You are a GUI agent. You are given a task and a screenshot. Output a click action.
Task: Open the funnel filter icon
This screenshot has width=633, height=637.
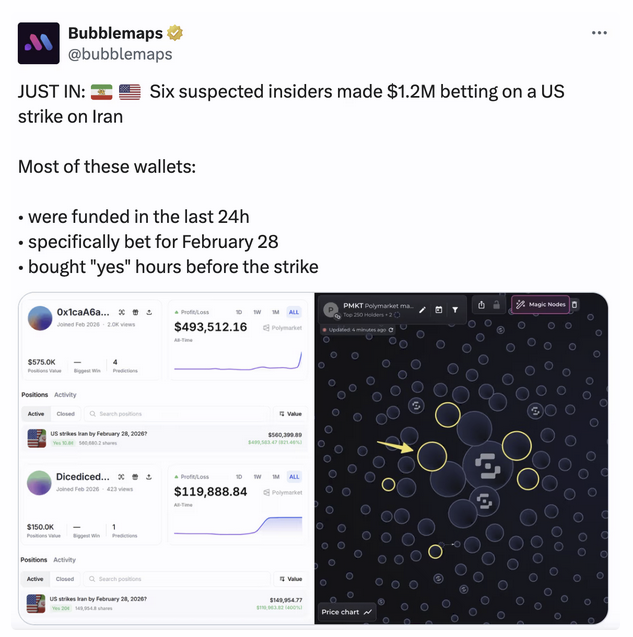point(455,310)
